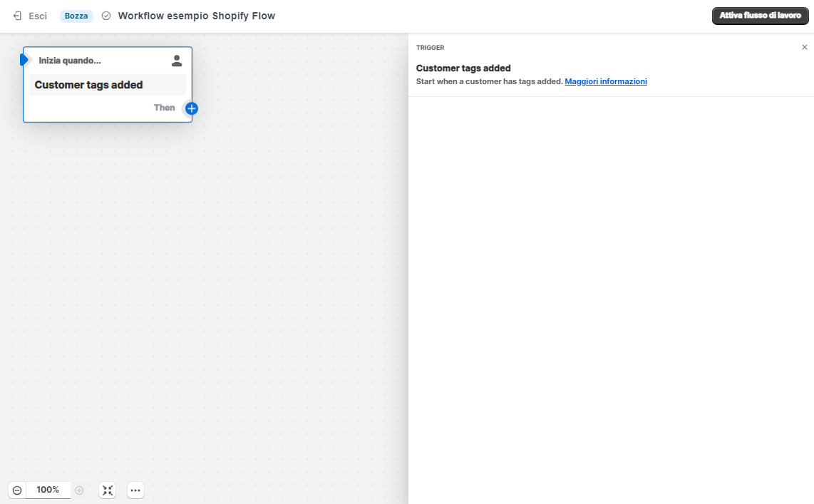Image resolution: width=814 pixels, height=504 pixels.
Task: Open the three-dot more options menu
Action: 135,490
